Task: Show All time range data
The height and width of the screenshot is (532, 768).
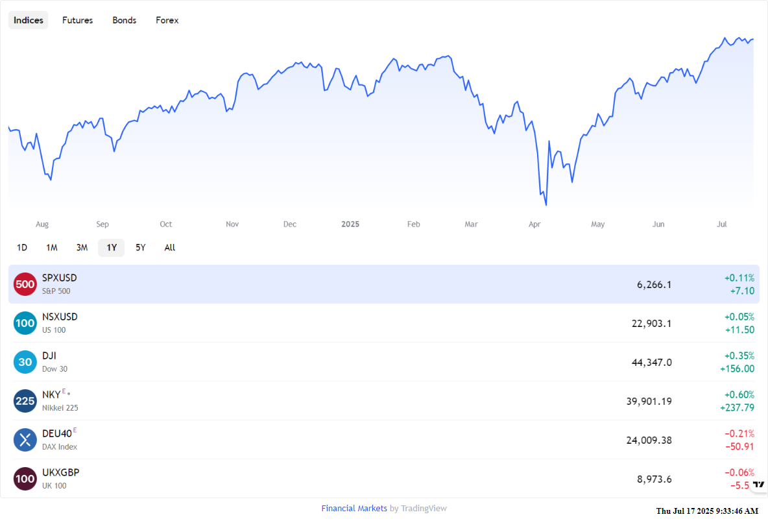Action: pos(170,247)
